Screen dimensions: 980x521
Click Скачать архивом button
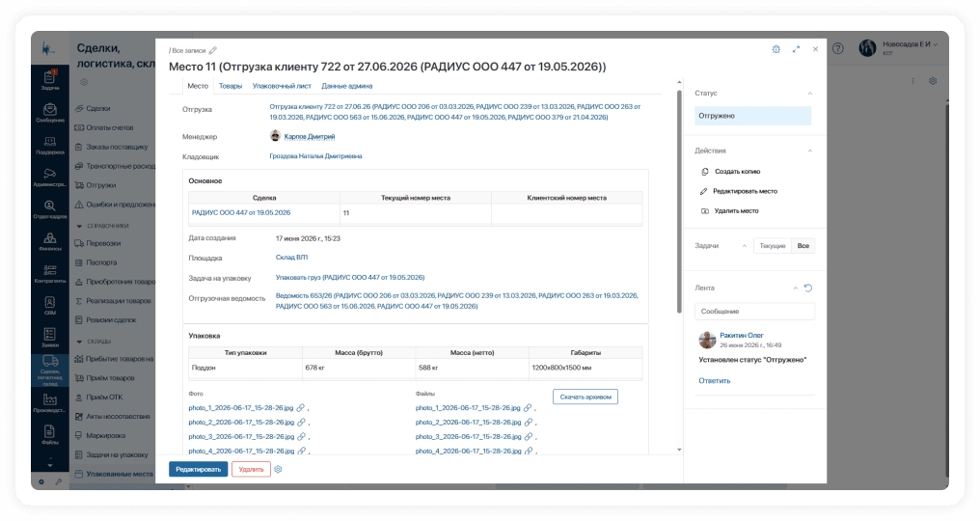pos(585,397)
